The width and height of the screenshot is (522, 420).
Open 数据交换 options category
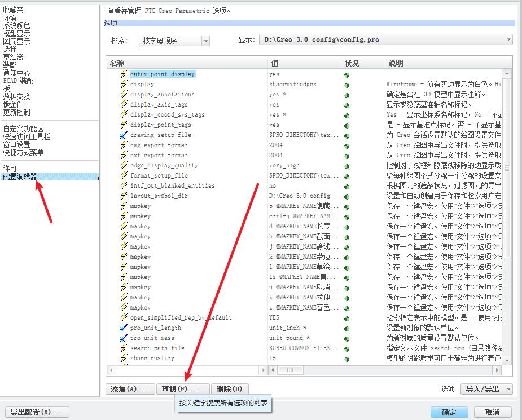coord(16,96)
